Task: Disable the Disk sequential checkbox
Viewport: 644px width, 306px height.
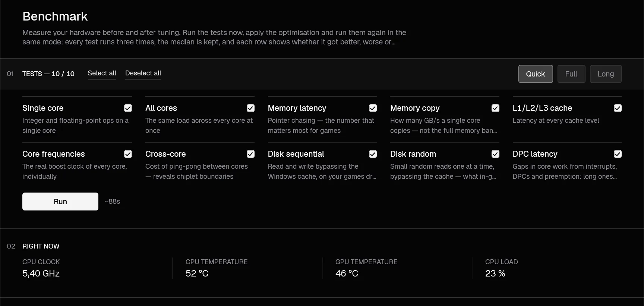Action: point(373,154)
